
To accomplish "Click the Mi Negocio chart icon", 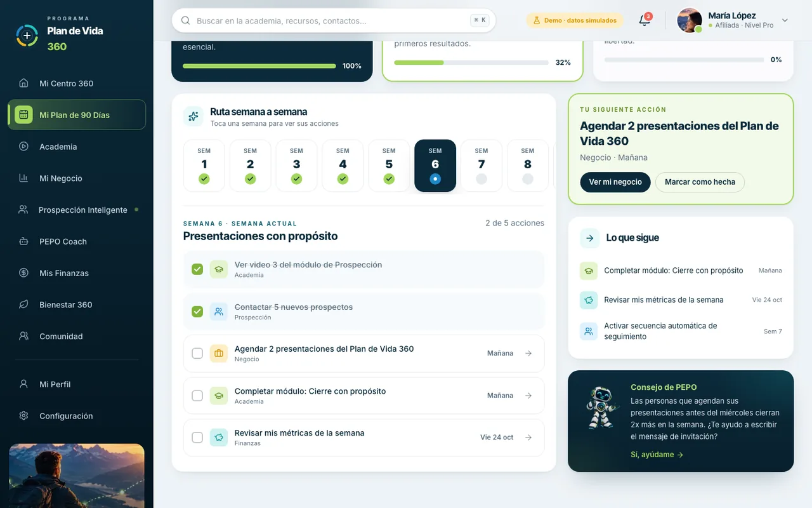I will click(23, 178).
